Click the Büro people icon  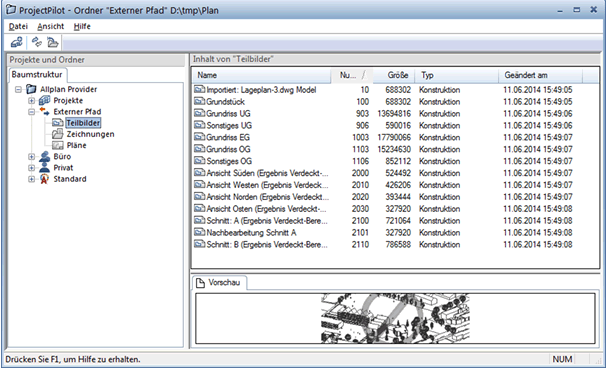pos(45,157)
